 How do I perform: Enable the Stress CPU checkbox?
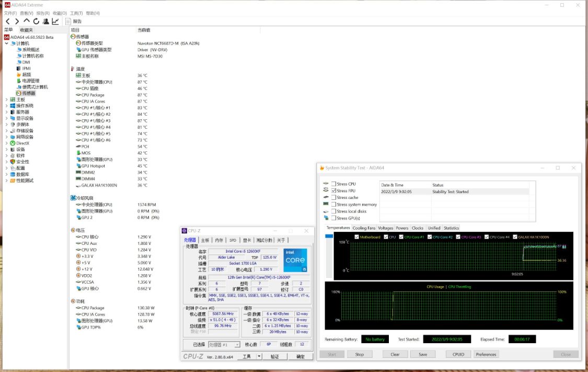tap(333, 184)
